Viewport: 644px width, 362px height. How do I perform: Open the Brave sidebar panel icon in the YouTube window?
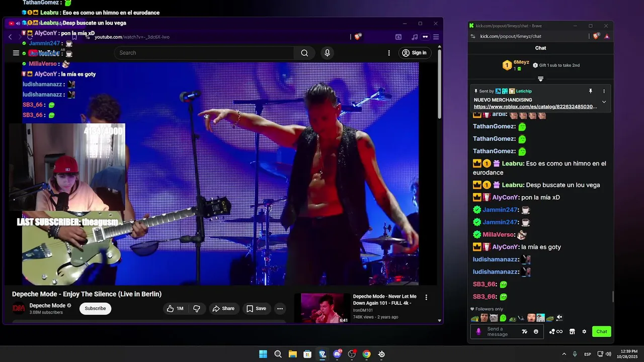click(x=398, y=37)
